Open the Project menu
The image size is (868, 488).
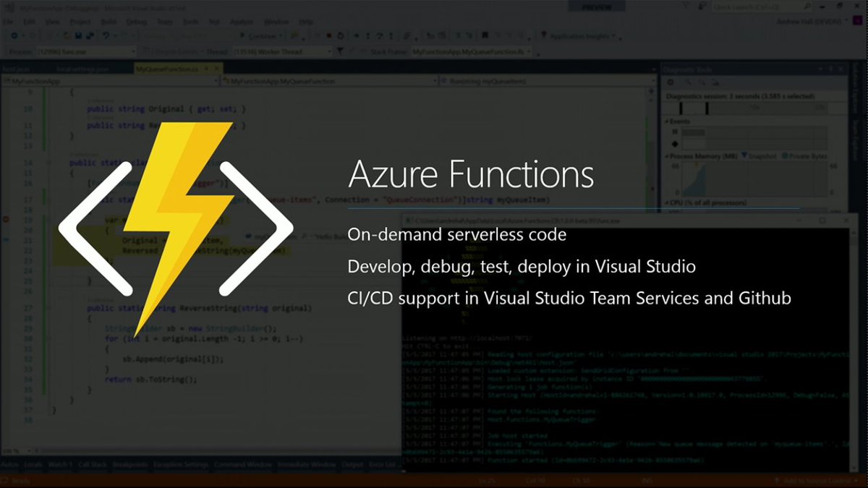point(80,22)
